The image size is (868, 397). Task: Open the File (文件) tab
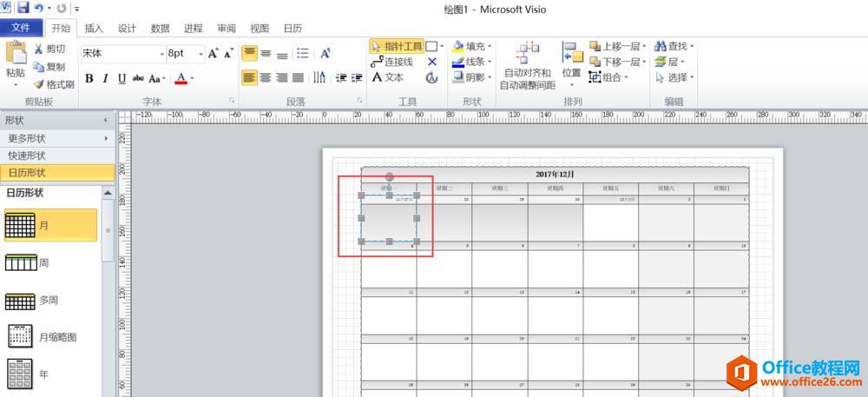click(x=21, y=29)
